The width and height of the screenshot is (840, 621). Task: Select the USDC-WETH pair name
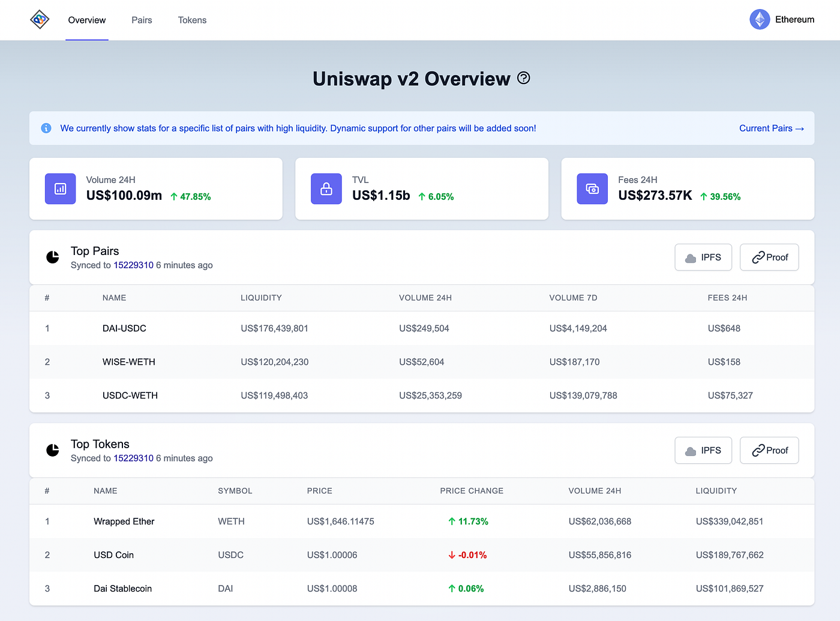click(x=130, y=395)
